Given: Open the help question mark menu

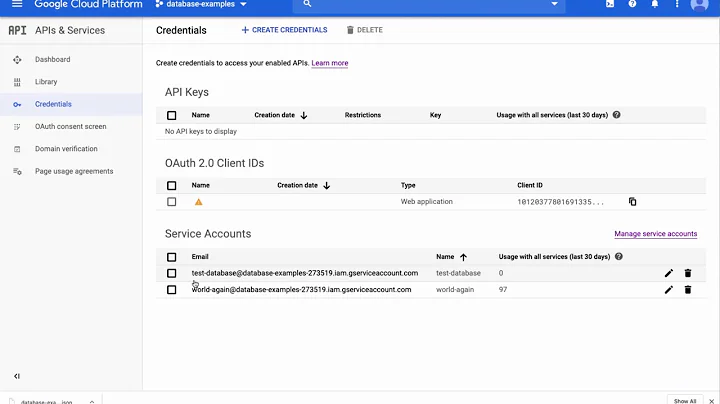Looking at the screenshot, I should tap(632, 4).
